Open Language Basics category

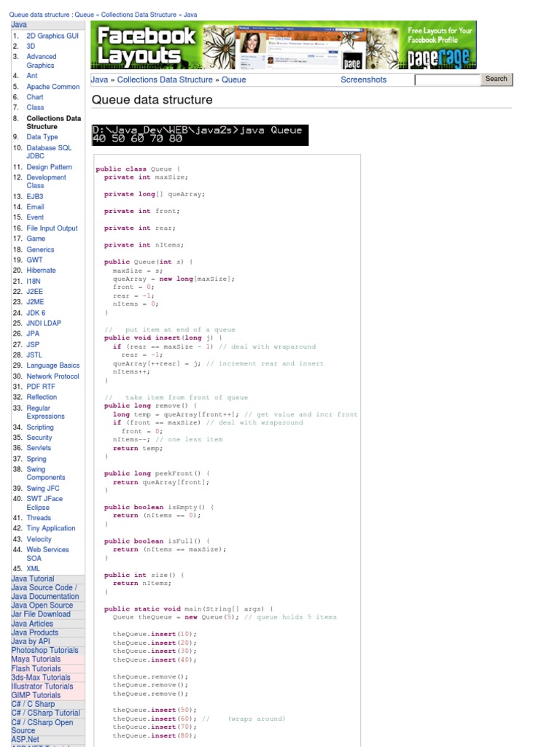[x=52, y=365]
